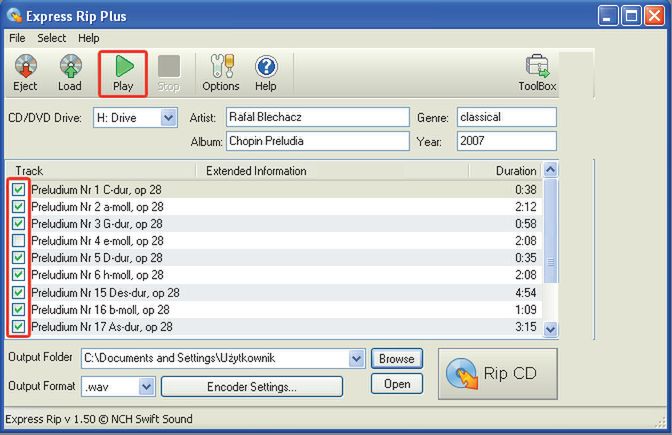This screenshot has height=435, width=672.
Task: Click the track list scroll up arrow
Action: click(x=550, y=170)
